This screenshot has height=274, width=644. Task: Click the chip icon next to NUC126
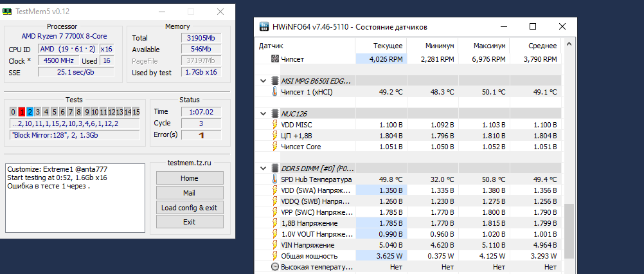tap(275, 114)
